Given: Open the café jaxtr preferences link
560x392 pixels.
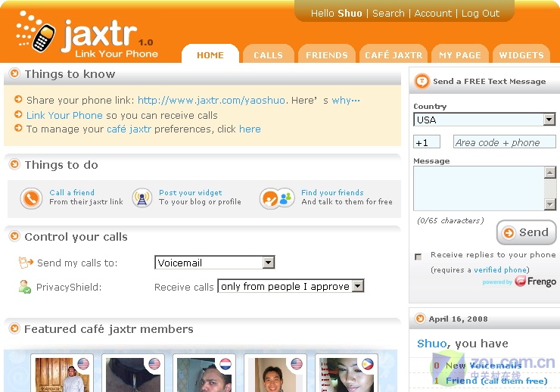Looking at the screenshot, I should pyautogui.click(x=129, y=129).
